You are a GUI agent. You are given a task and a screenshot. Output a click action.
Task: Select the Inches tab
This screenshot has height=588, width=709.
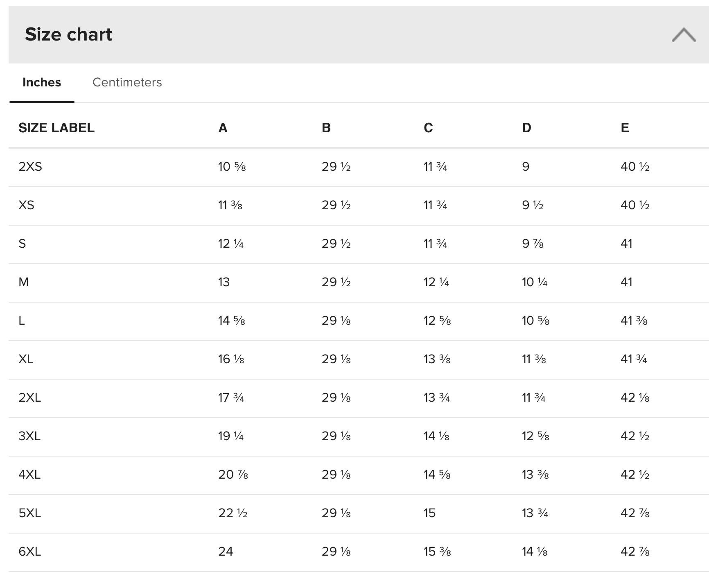pyautogui.click(x=42, y=82)
